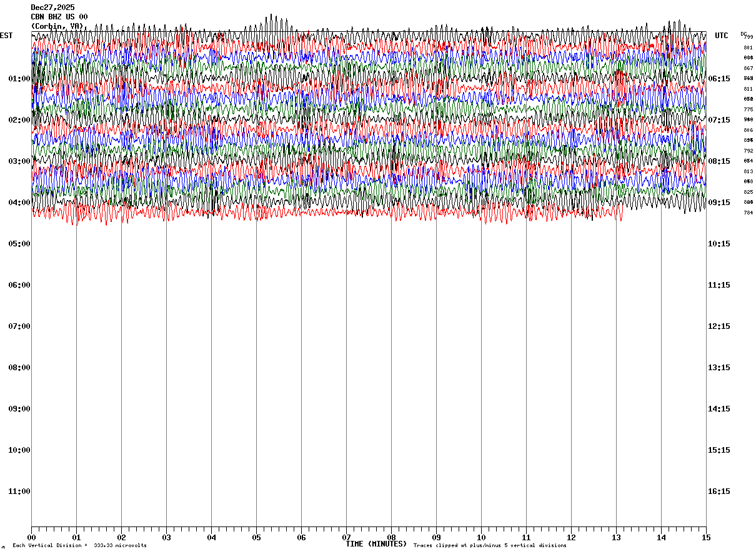Select the station code text CBN BHZ US 00
756x554 pixels.
click(59, 17)
